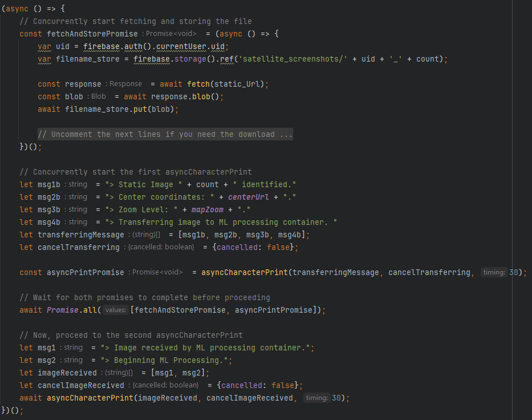Click the {cancelled: boolean} hint beside cancelImageReceived

pyautogui.click(x=164, y=385)
